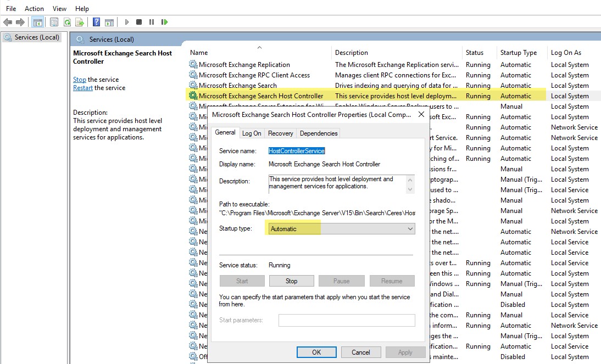
Task: Click the Stop the service link
Action: tap(79, 79)
